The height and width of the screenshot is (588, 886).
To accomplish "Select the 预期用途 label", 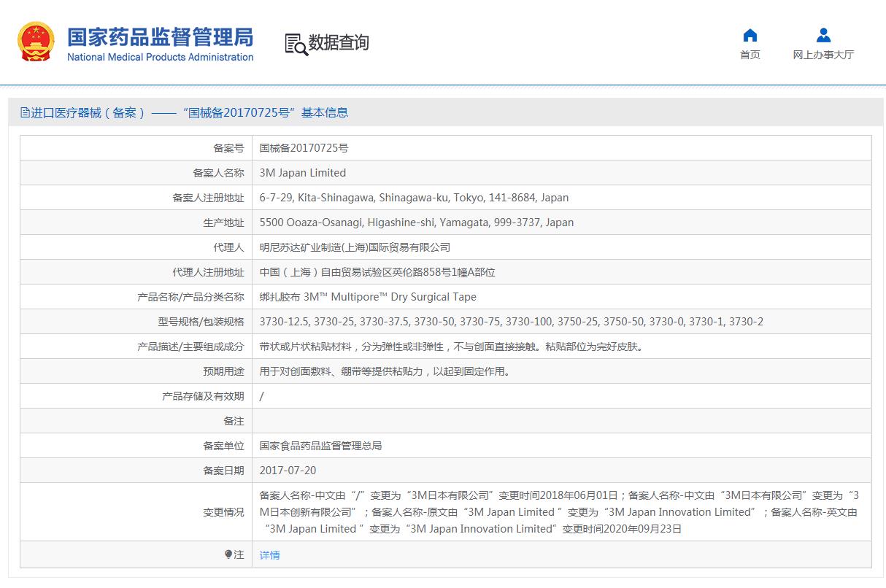I will [223, 371].
